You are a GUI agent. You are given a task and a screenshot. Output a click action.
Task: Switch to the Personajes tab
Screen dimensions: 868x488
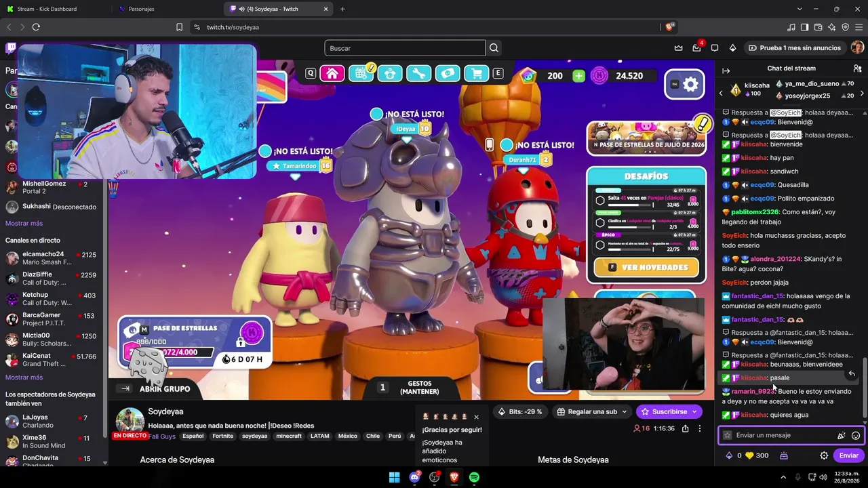tap(166, 9)
